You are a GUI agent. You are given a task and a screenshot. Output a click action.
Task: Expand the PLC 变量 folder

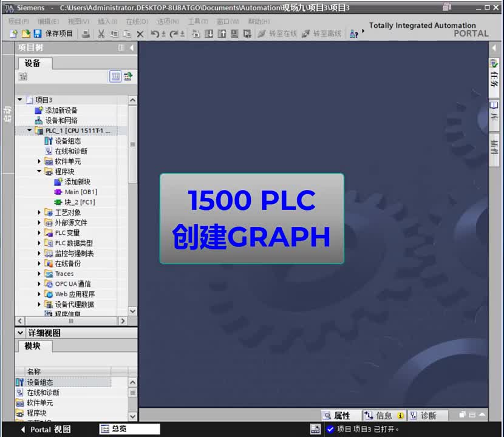coord(39,232)
